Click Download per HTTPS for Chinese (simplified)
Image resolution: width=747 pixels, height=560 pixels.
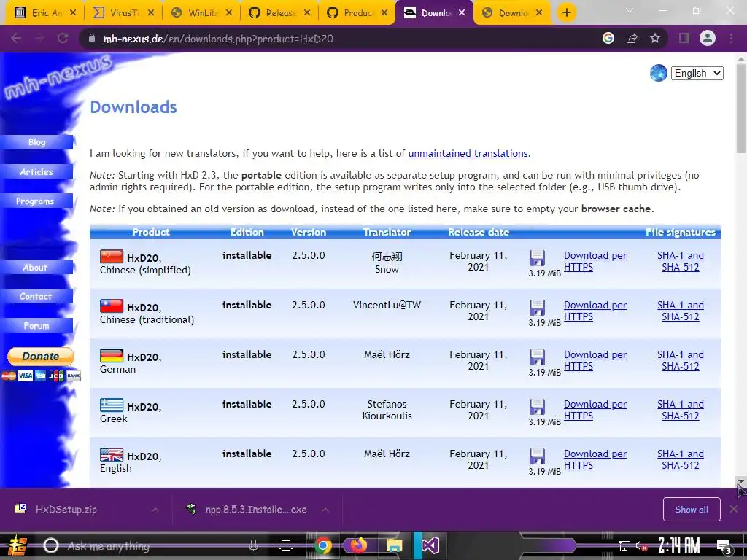(x=595, y=262)
